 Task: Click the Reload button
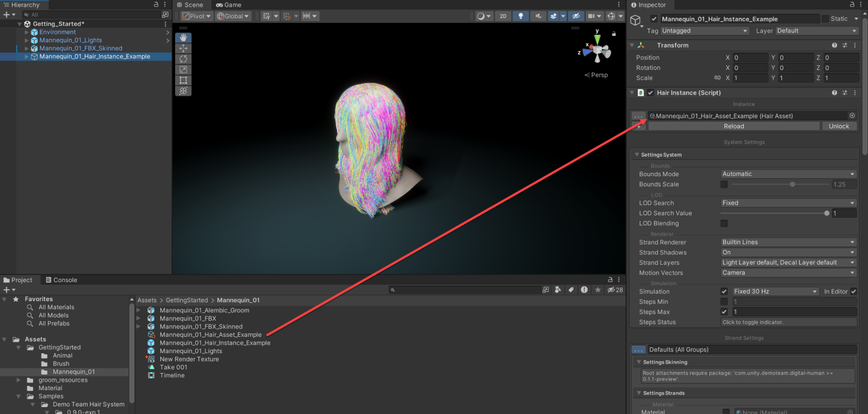click(733, 126)
